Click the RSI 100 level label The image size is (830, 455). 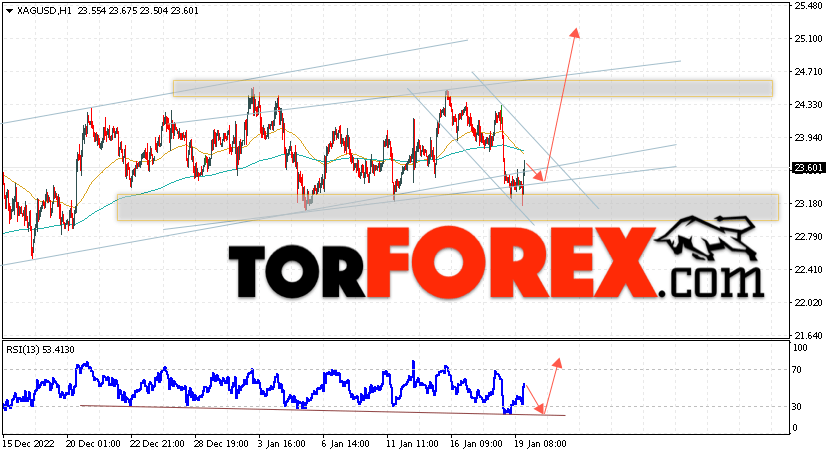[800, 348]
